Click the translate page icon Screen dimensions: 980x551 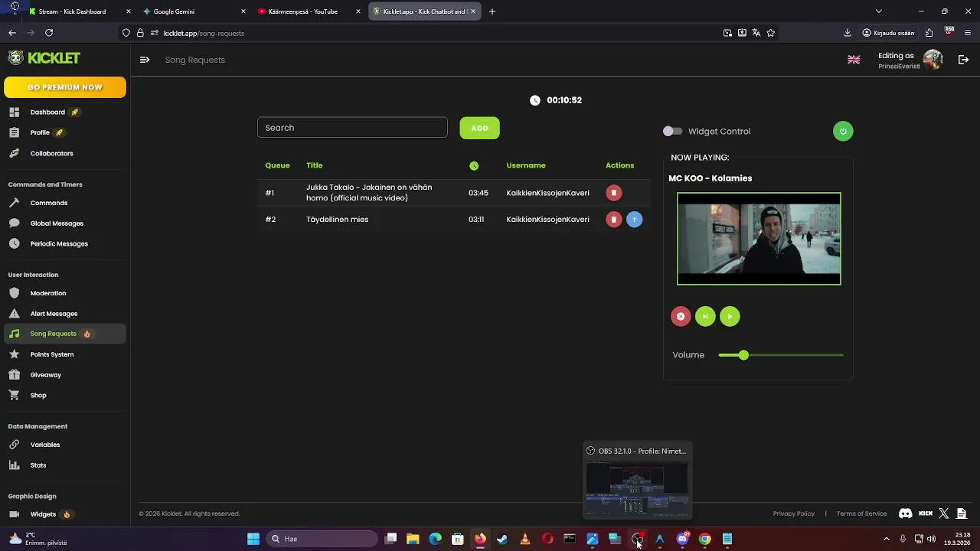(756, 33)
